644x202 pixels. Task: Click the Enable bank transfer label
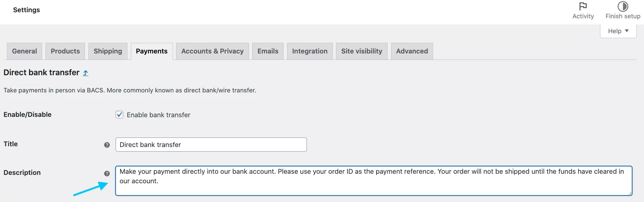[x=158, y=115]
